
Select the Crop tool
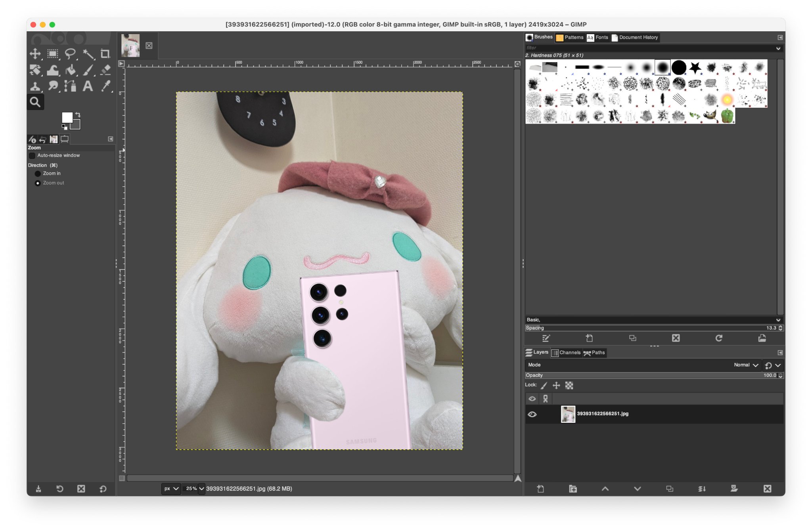[x=105, y=53]
